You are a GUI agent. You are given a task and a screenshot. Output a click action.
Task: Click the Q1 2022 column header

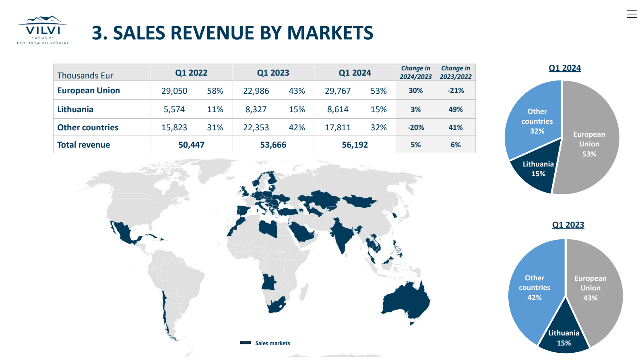[x=191, y=73]
